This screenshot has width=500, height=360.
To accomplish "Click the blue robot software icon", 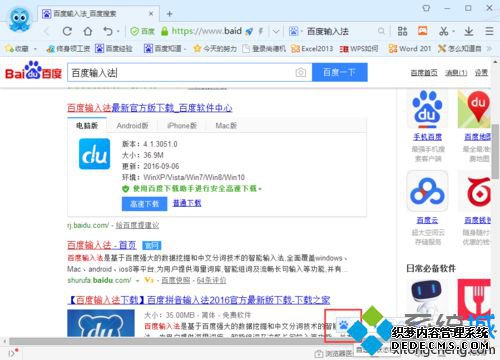I will (427, 296).
